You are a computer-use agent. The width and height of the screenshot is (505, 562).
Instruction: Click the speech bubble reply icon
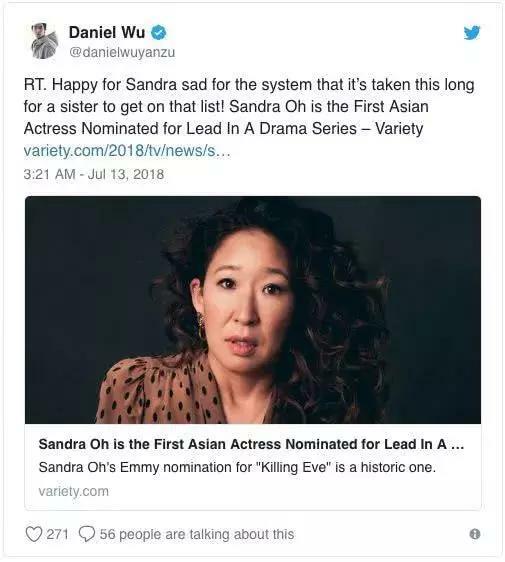(x=87, y=534)
